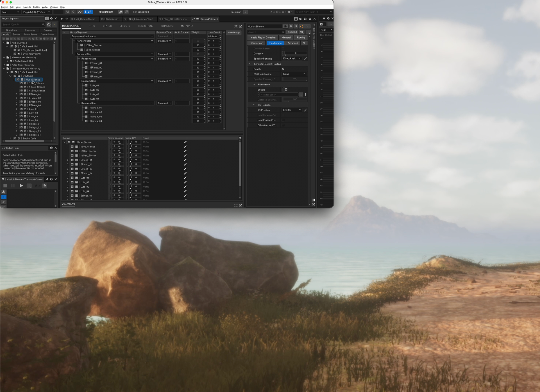Screen dimensions: 540x392
Task: Open the Layouts menu
Action: (x=27, y=7)
